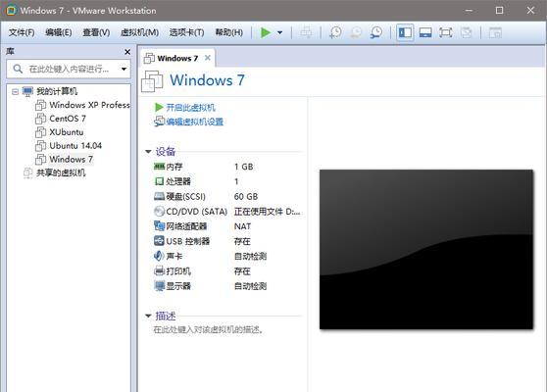547x392 pixels.
Task: Click 编辑虚拟机设置 link
Action: (194, 122)
